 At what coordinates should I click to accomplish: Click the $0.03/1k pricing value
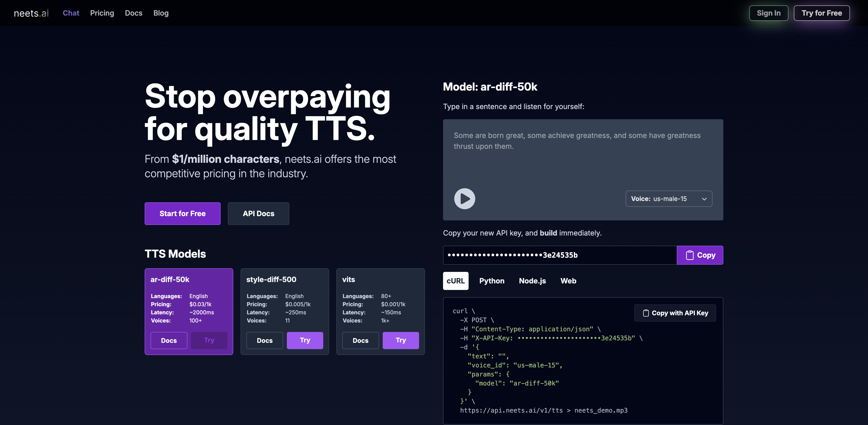tap(200, 304)
